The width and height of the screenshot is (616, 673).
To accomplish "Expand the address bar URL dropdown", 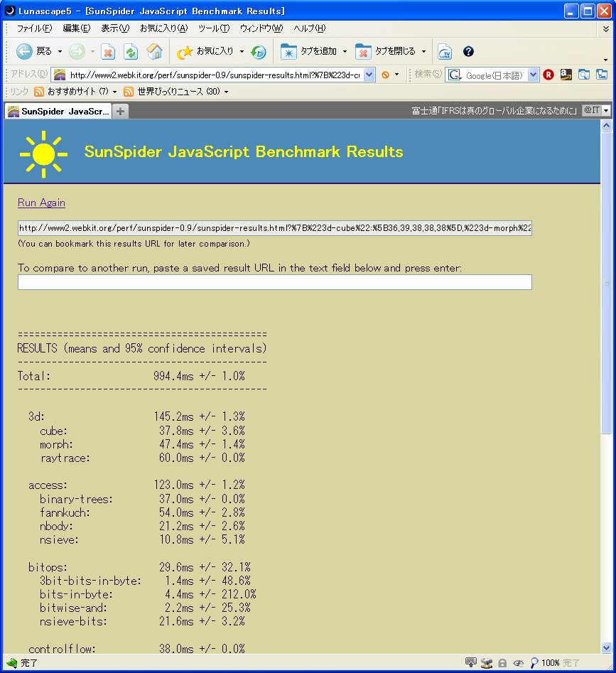I will [x=369, y=75].
